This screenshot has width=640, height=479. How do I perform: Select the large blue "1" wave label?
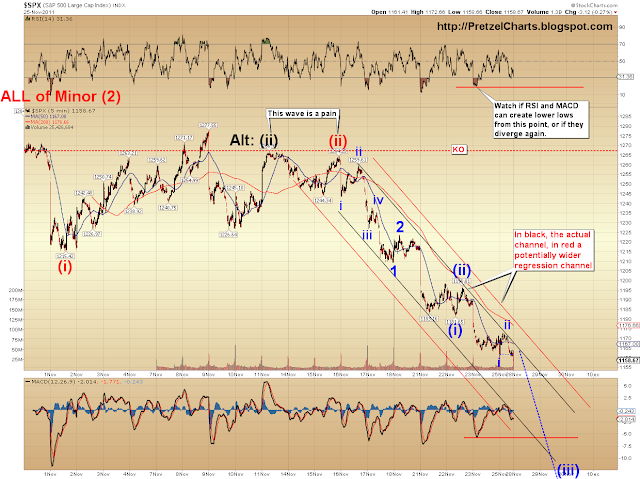pos(393,271)
